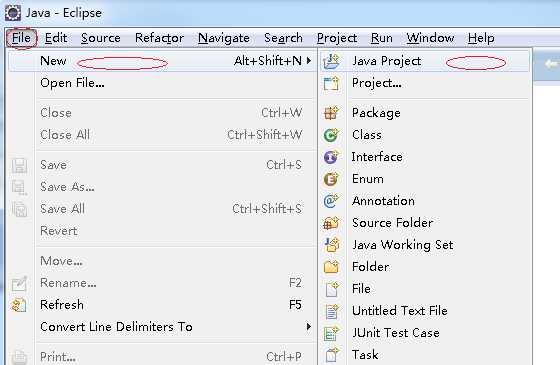Open the Navigate menu
This screenshot has height=365, width=560.
(224, 38)
